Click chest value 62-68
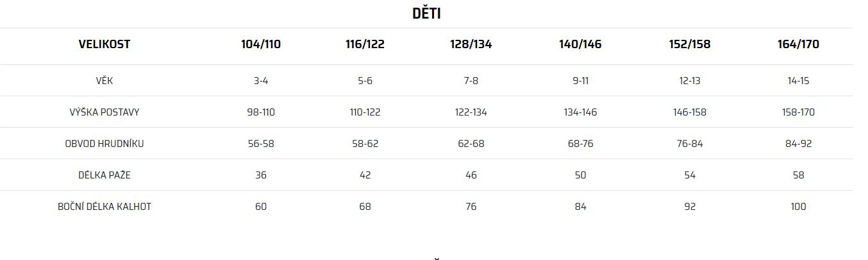This screenshot has height=260, width=868. [x=471, y=144]
